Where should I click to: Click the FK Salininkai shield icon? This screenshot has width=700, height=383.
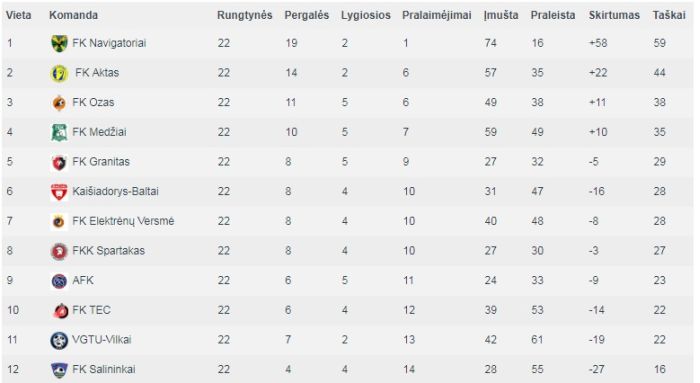(59, 370)
